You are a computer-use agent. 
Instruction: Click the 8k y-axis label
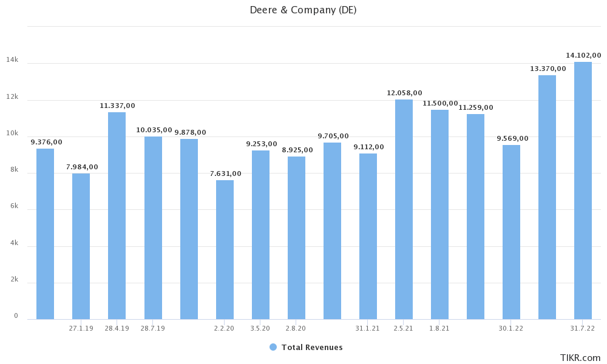click(x=14, y=169)
